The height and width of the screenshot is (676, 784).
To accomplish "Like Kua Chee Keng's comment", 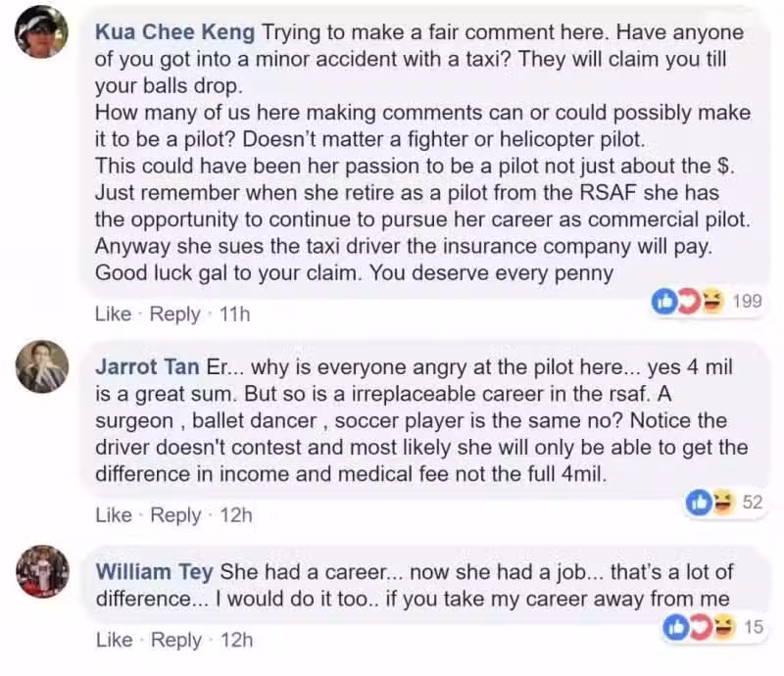I will click(113, 314).
